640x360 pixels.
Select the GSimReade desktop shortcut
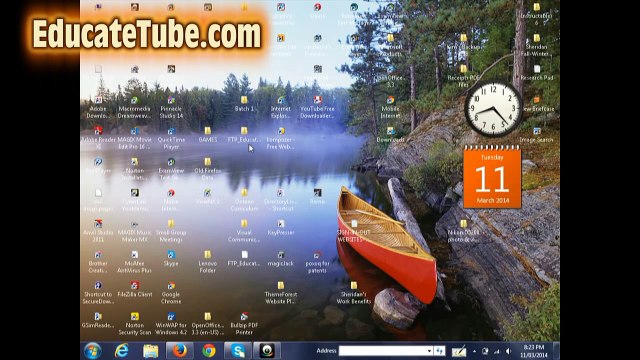click(x=98, y=320)
